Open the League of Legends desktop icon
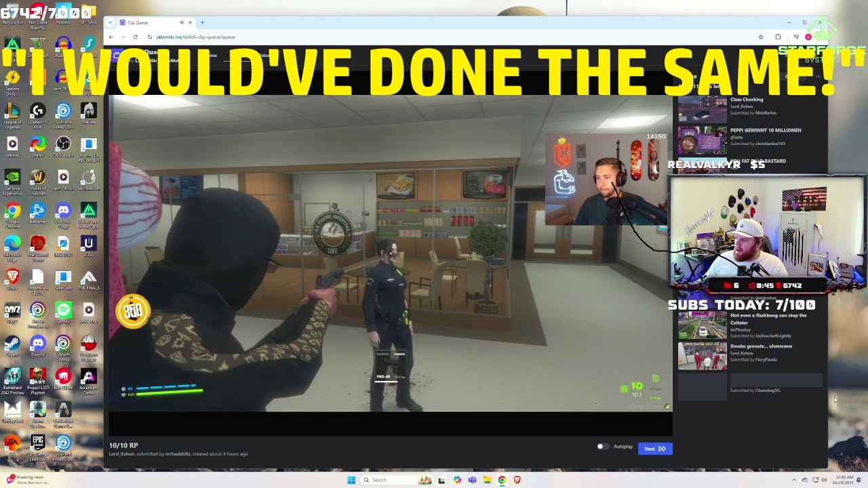 click(12, 113)
